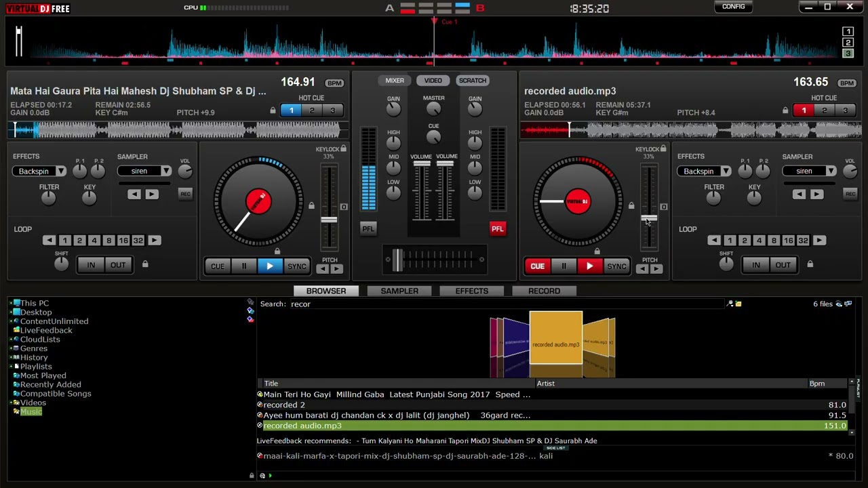Sync the right deck tempo
This screenshot has width=868, height=488.
[x=616, y=266]
